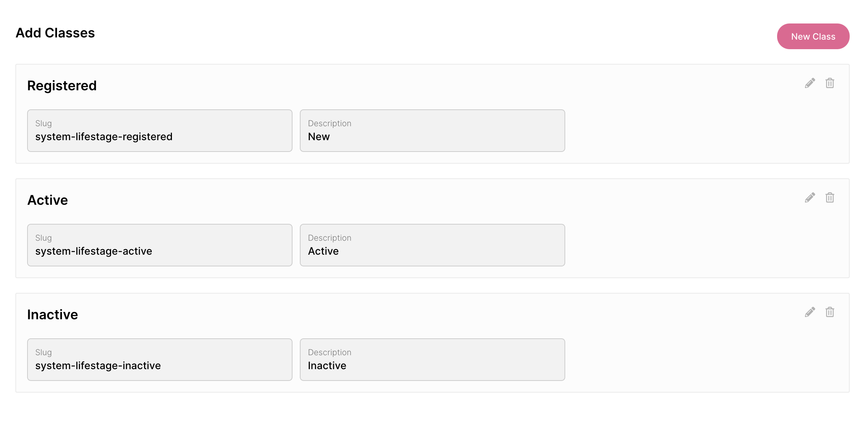The width and height of the screenshot is (868, 422).
Task: Select the system-lifestage-registered slug field
Action: 160,131
